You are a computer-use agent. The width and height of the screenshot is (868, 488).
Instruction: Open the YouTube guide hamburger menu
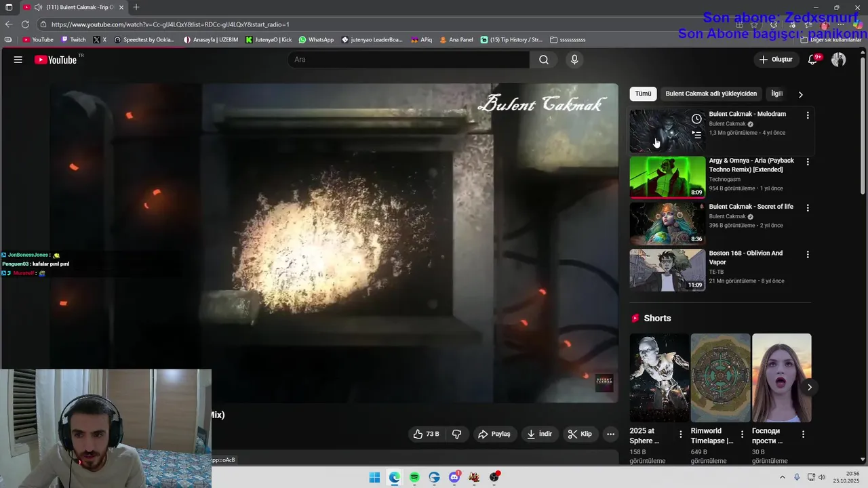18,60
